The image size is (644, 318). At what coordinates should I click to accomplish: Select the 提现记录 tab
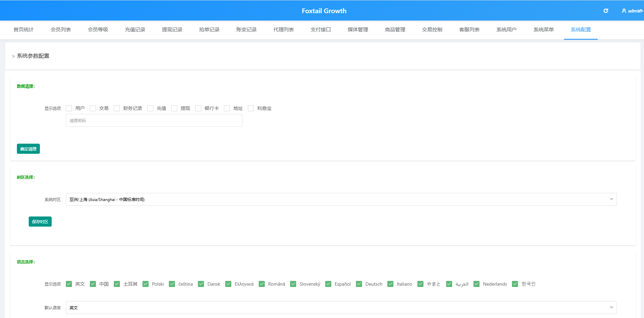tap(172, 30)
